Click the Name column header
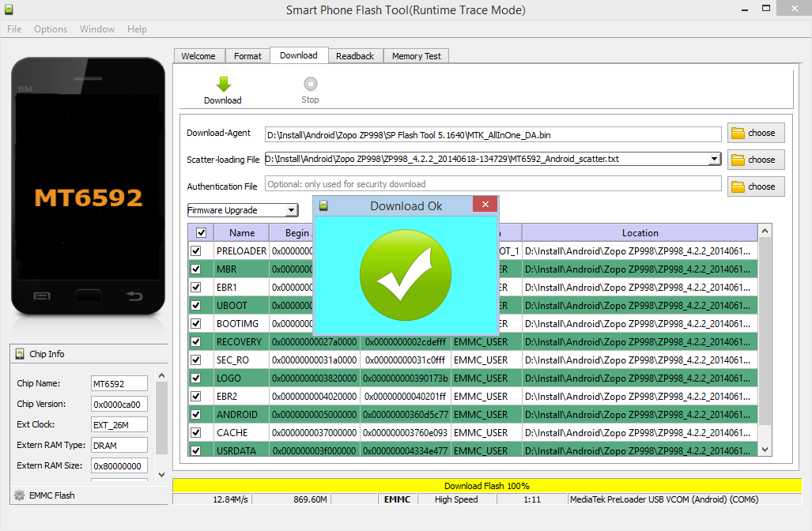This screenshot has width=812, height=531. pos(242,233)
